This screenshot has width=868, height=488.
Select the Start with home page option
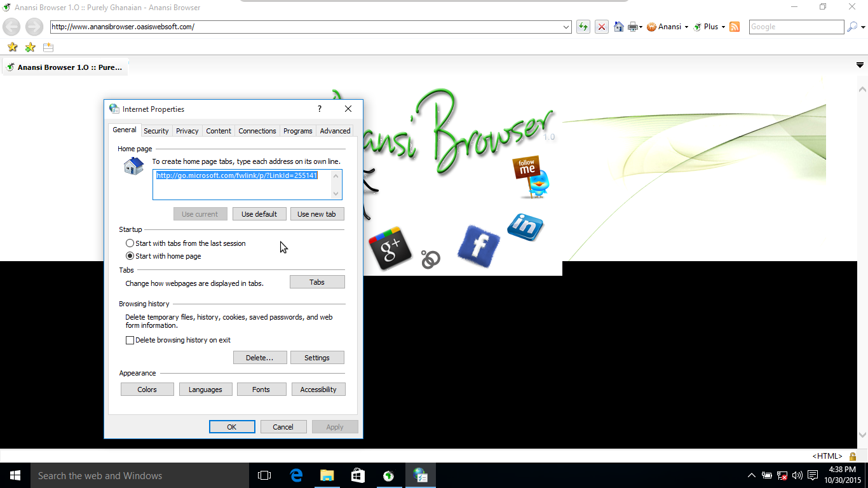point(130,256)
